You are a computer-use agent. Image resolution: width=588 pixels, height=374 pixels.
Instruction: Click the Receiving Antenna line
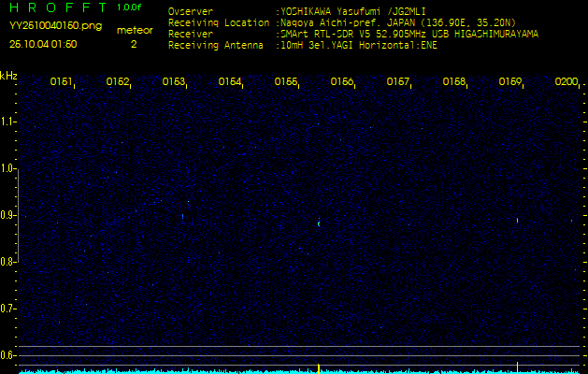coord(303,46)
